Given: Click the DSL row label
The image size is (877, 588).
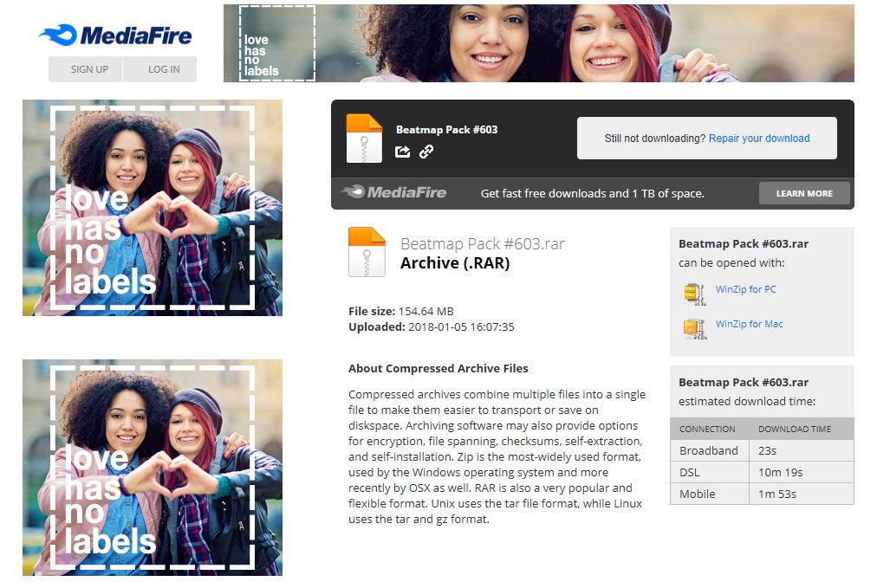Looking at the screenshot, I should [x=689, y=472].
